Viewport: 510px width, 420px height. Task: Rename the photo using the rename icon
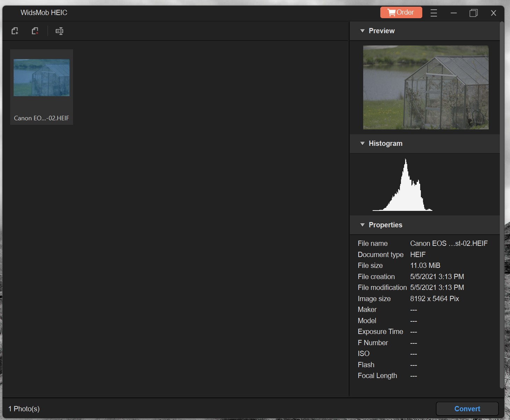coord(59,31)
